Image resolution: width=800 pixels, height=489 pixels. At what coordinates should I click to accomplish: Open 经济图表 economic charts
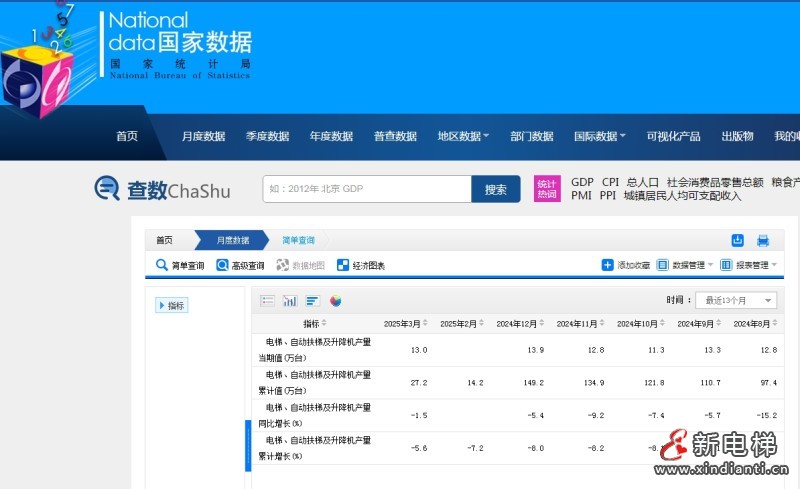[360, 265]
